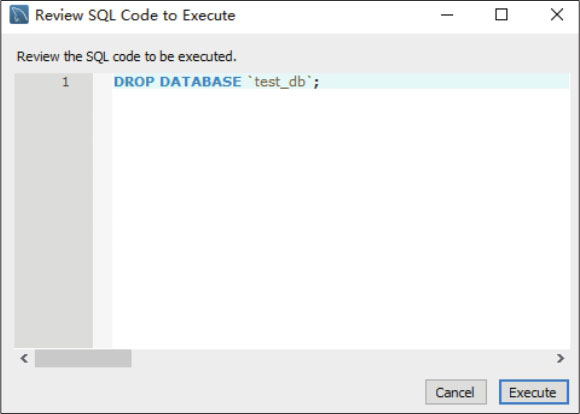Click the semicolon ending the statement
Screen dimensions: 580x414
[x=316, y=83]
